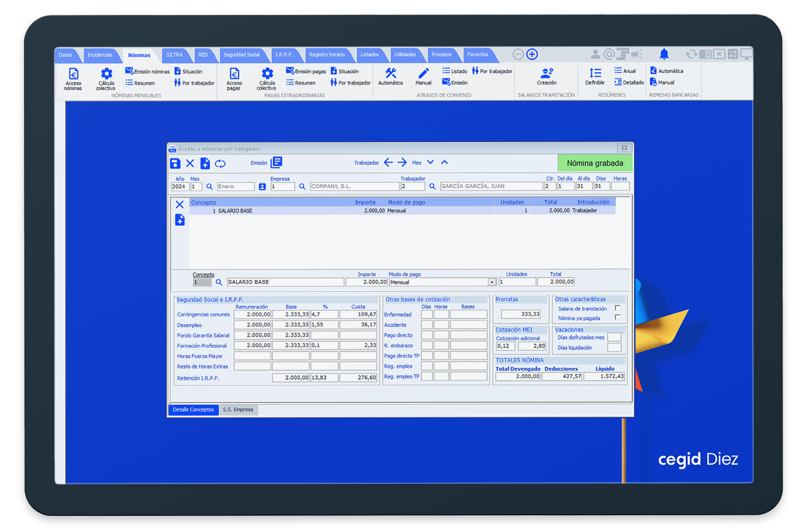Enable Salario de tramitación checkbox

(618, 308)
